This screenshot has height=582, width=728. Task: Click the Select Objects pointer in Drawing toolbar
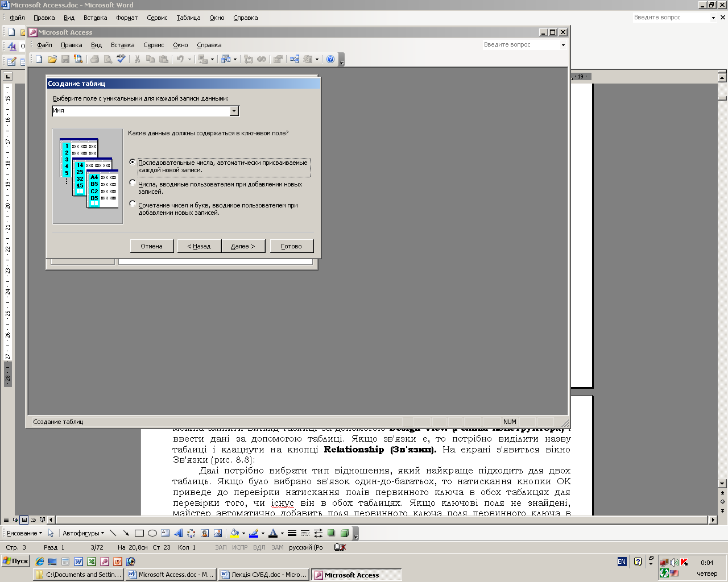(51, 533)
